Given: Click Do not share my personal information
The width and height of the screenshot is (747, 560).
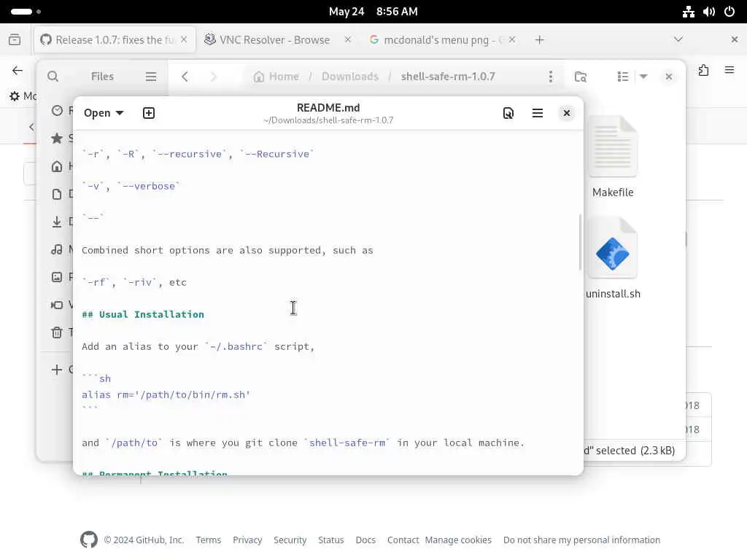Looking at the screenshot, I should point(581,540).
